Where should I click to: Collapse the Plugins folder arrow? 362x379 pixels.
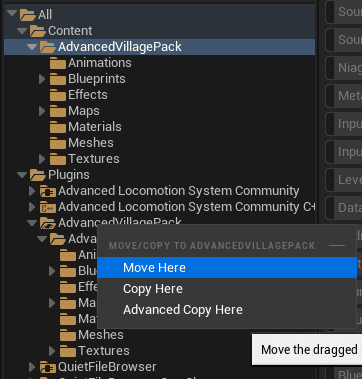(22, 175)
